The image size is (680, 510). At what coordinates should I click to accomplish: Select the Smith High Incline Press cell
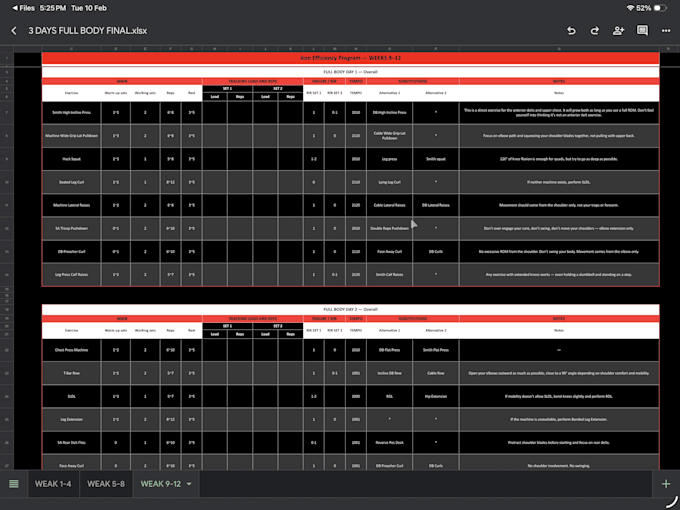(72, 112)
